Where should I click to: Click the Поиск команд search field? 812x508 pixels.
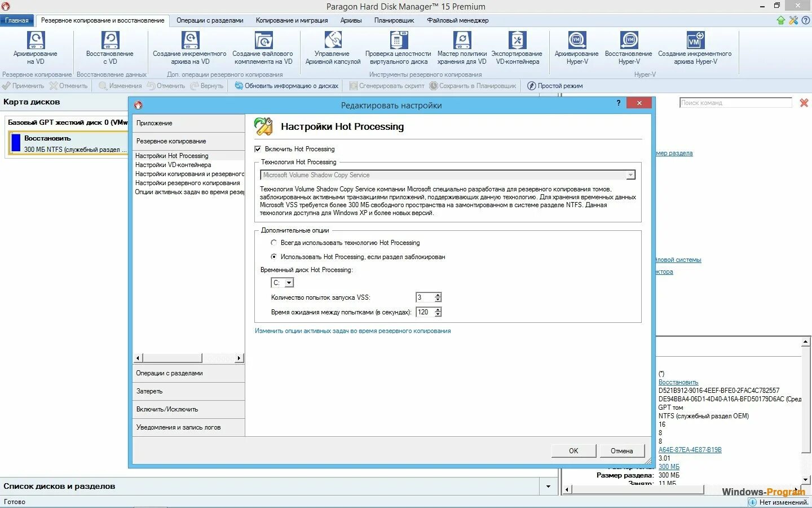[736, 103]
